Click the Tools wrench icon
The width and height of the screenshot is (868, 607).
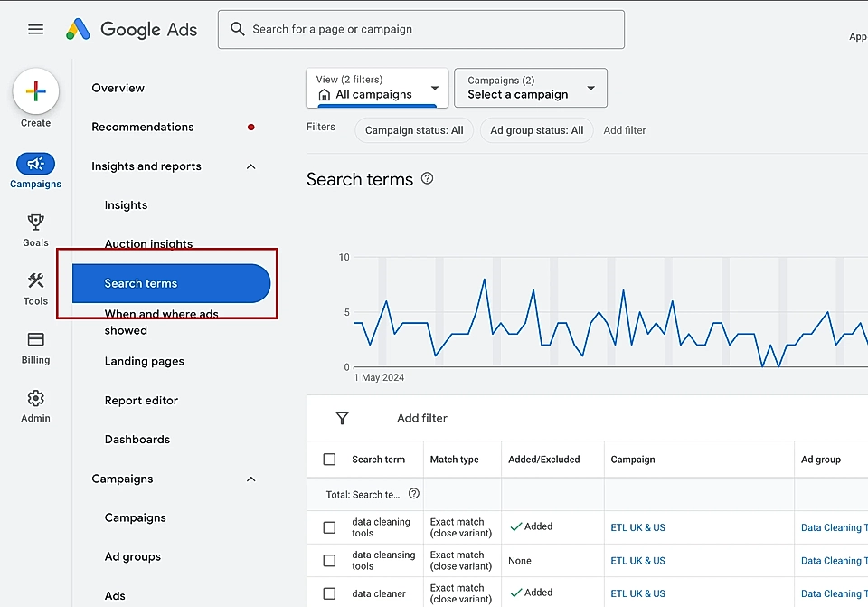[35, 281]
